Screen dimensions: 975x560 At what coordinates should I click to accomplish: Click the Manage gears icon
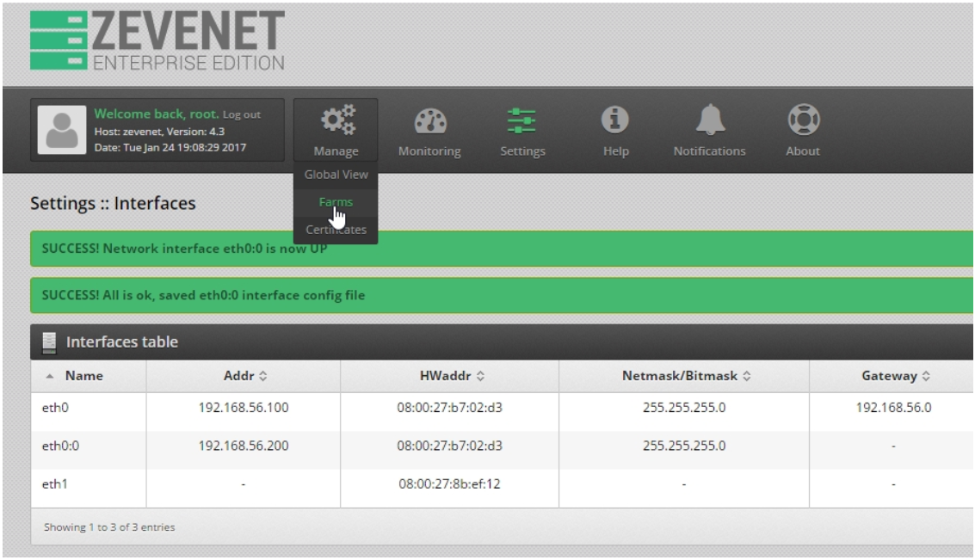pos(337,120)
